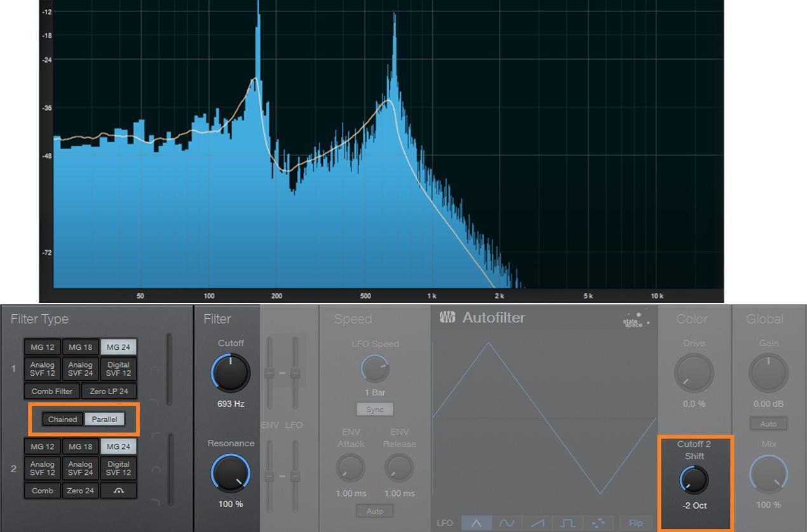Image resolution: width=807 pixels, height=532 pixels.
Task: Switch filter routing to Chained
Action: (x=62, y=419)
